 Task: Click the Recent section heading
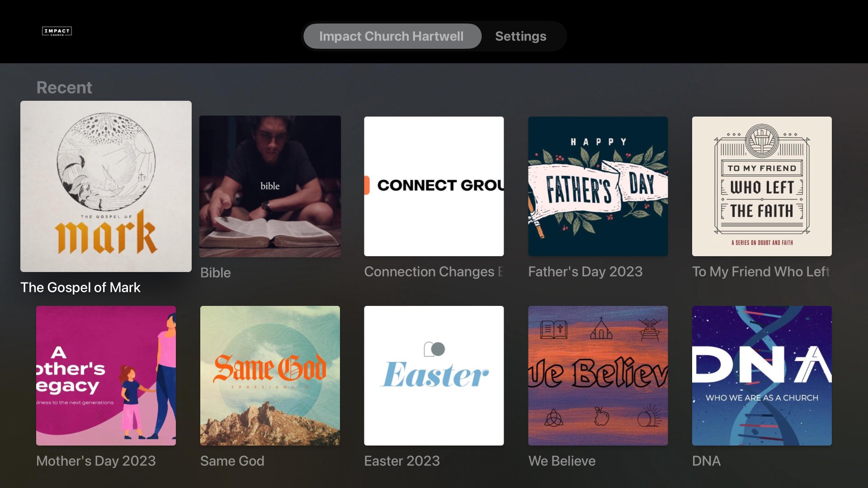click(64, 87)
